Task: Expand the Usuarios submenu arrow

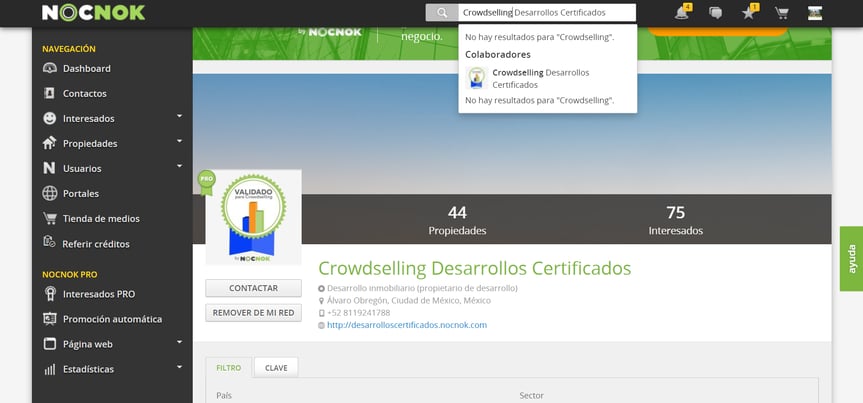Action: click(179, 166)
